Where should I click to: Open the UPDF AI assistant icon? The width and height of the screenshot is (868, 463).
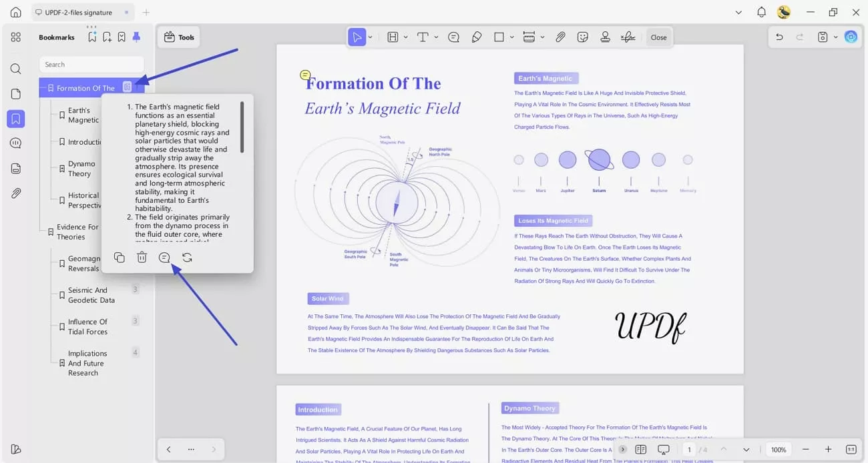pos(851,37)
